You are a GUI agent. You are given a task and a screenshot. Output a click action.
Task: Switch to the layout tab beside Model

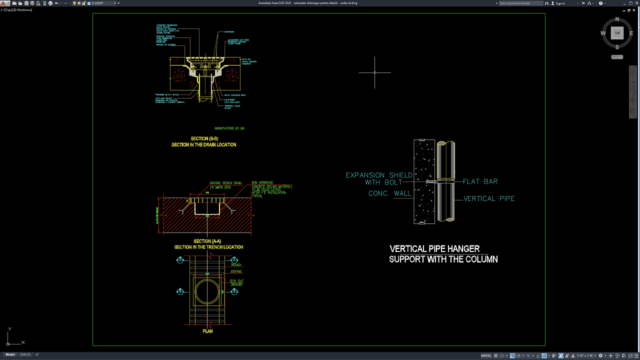pyautogui.click(x=25, y=355)
